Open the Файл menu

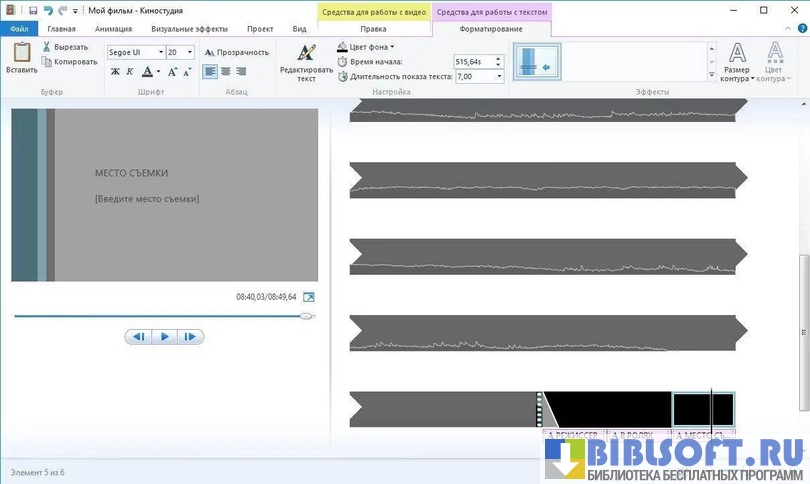coord(19,30)
